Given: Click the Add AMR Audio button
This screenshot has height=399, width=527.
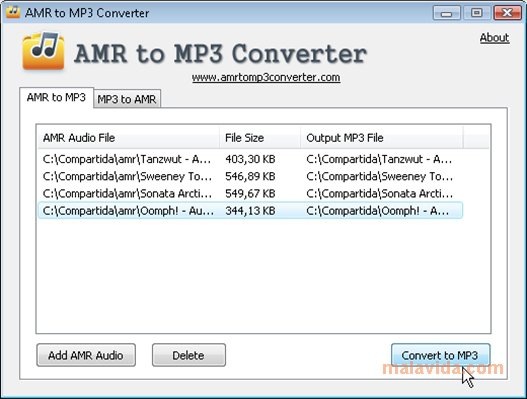Looking at the screenshot, I should (86, 355).
